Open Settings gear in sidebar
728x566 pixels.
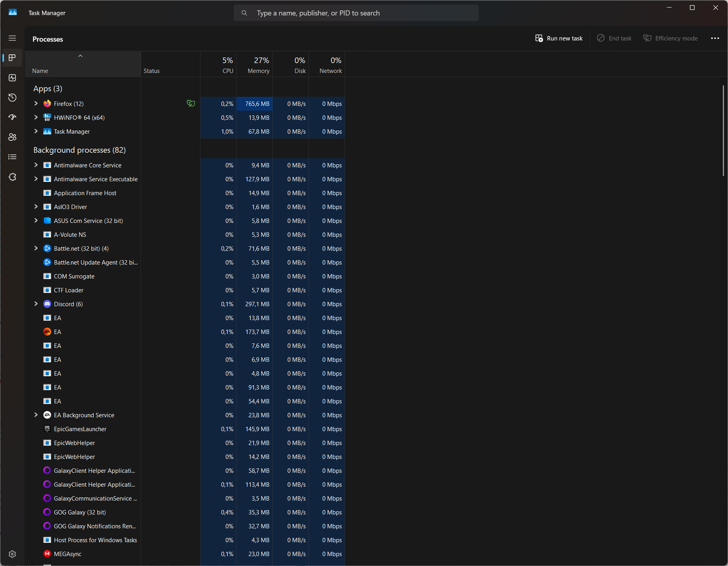click(12, 554)
